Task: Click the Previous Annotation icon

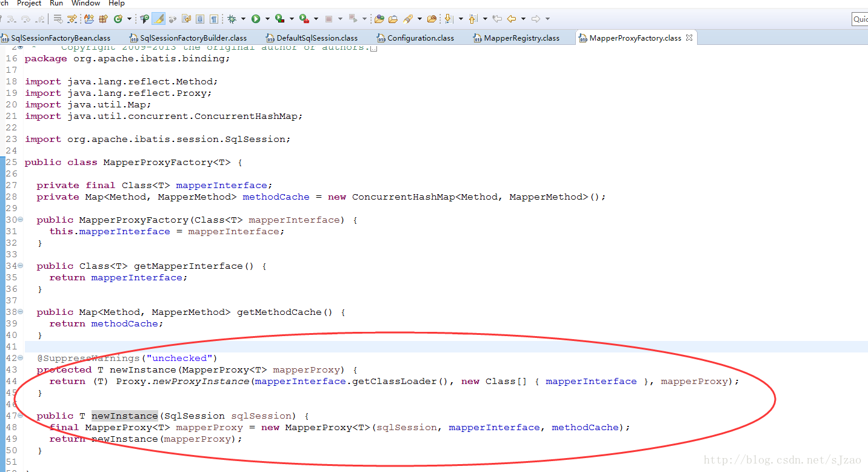Action: click(473, 19)
